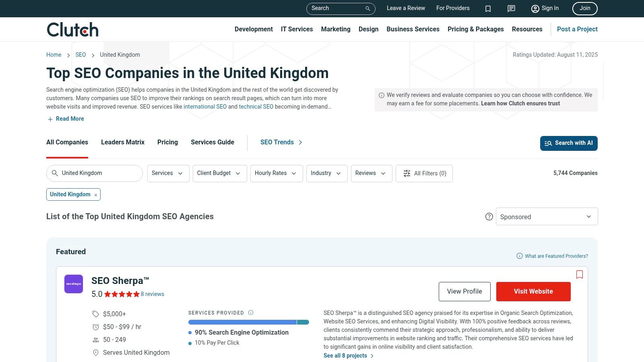Expand the Read More description

tap(65, 119)
